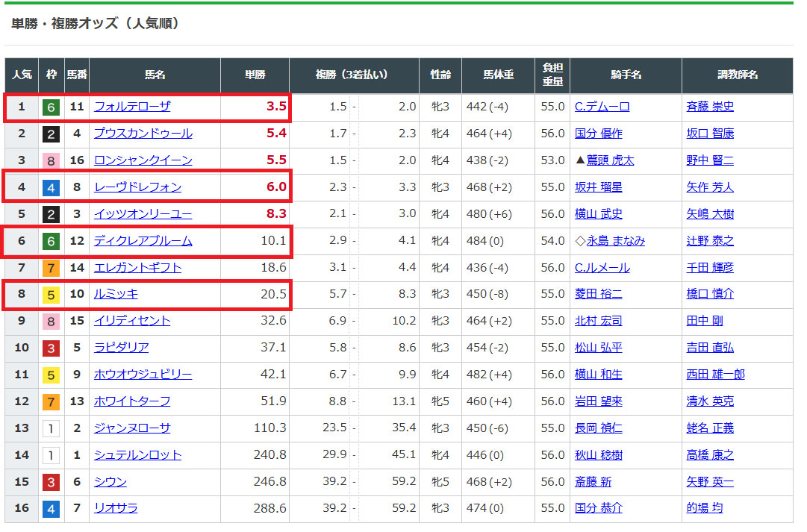Click the pink frame 8 badge for ロンシャンクイーン

[51, 160]
